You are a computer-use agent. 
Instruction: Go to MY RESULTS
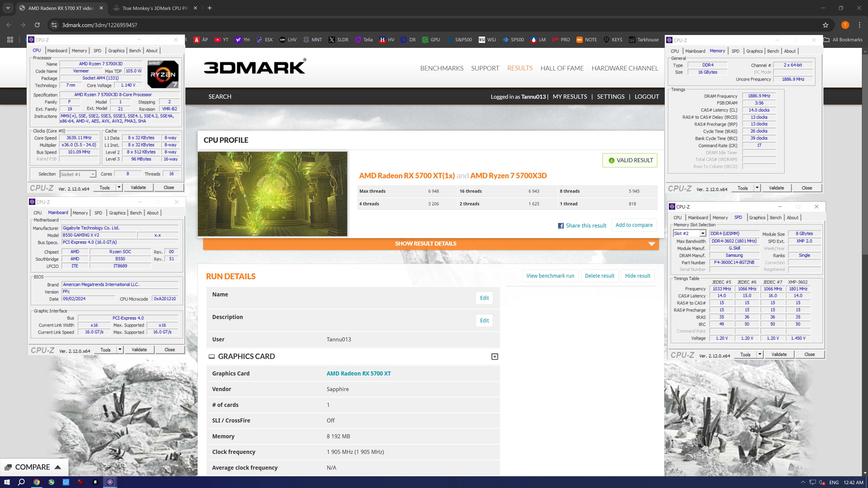click(570, 97)
